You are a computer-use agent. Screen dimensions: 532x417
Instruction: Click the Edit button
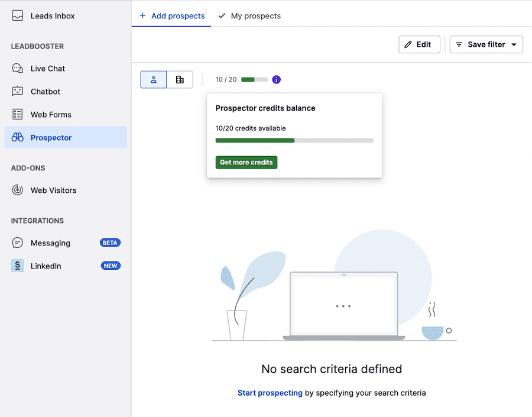pos(419,45)
